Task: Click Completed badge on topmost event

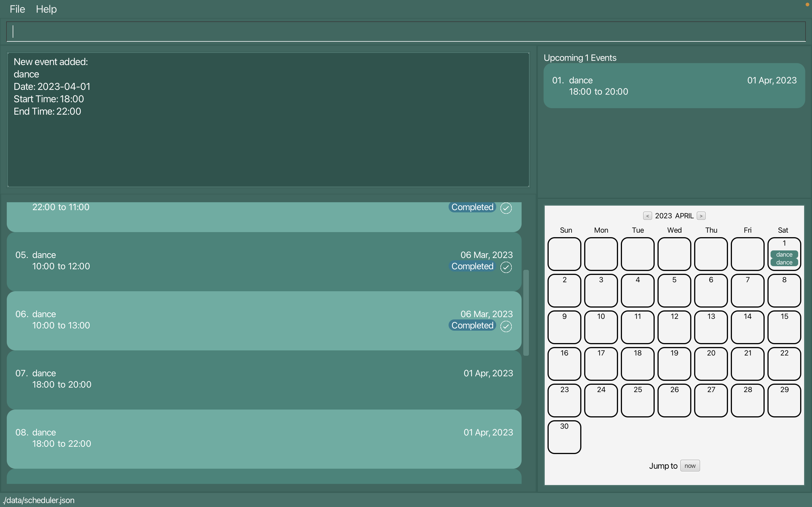Action: 472,207
